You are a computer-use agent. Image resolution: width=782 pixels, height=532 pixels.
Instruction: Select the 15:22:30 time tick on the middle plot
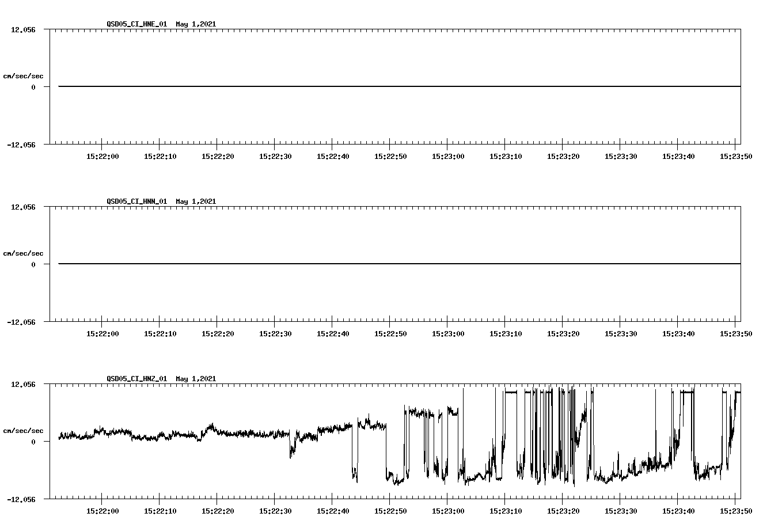276,333
